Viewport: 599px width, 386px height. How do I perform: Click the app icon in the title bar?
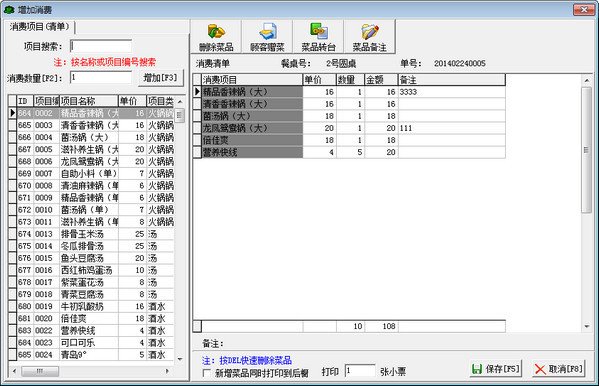pyautogui.click(x=8, y=10)
